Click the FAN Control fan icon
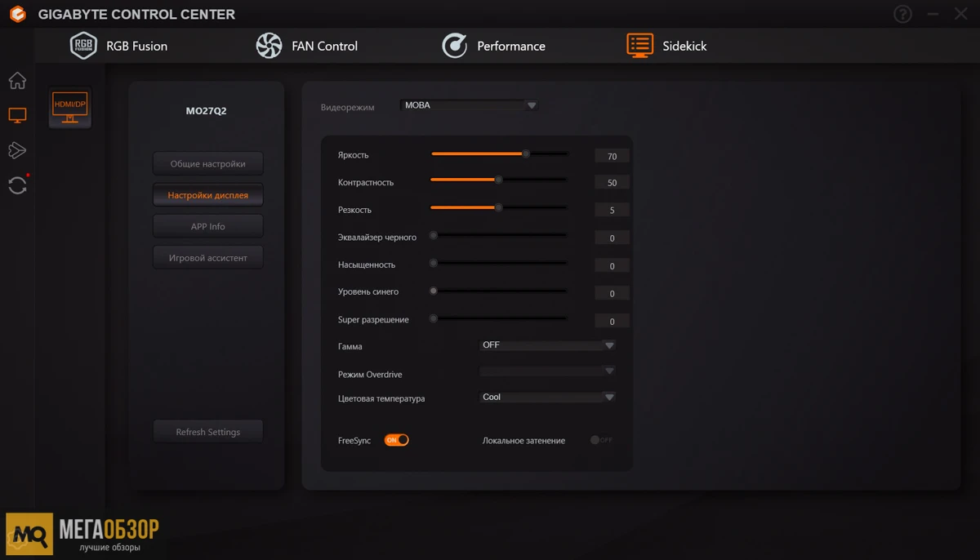The image size is (980, 560). coord(269,46)
